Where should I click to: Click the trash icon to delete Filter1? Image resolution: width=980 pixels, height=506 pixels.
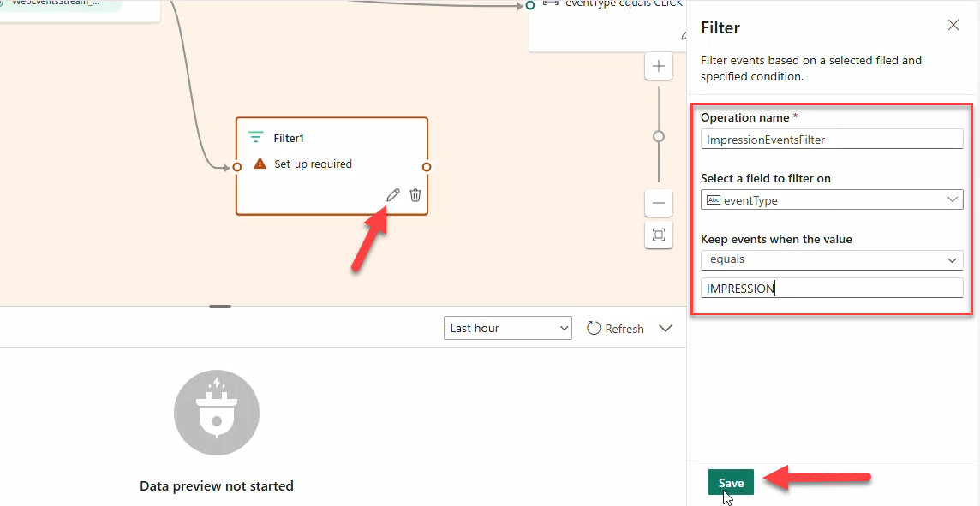click(x=415, y=195)
